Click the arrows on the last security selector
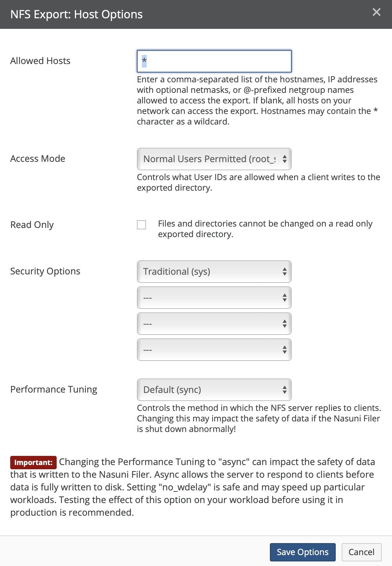The image size is (392, 566). [284, 350]
